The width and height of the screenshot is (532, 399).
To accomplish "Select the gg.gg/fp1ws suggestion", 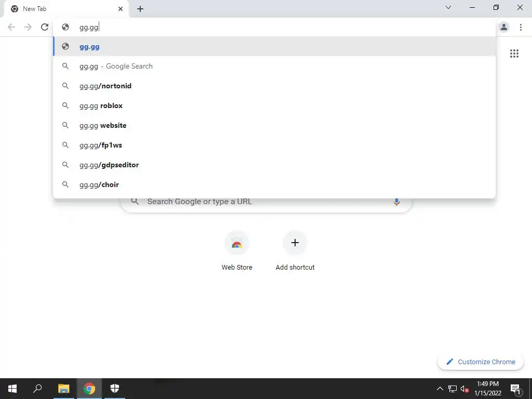I will [x=274, y=145].
